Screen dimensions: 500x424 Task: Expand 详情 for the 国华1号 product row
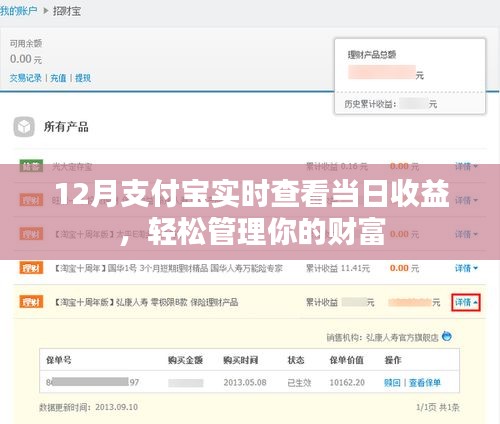466,268
